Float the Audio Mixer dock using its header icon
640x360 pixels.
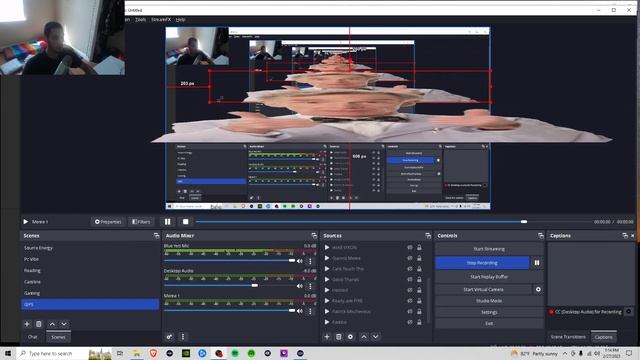(314, 236)
